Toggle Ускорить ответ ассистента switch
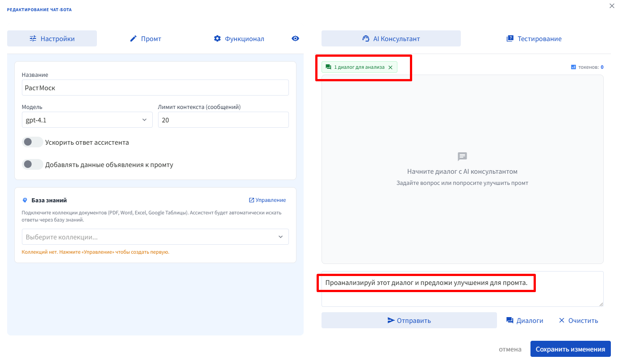Viewport: 618px width, 364px height. click(x=32, y=142)
